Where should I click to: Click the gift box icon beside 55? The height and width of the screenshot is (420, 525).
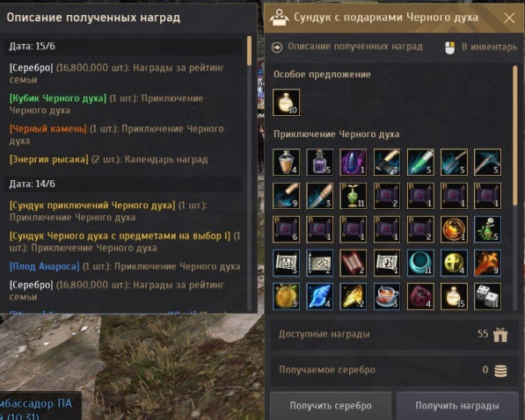(x=500, y=335)
